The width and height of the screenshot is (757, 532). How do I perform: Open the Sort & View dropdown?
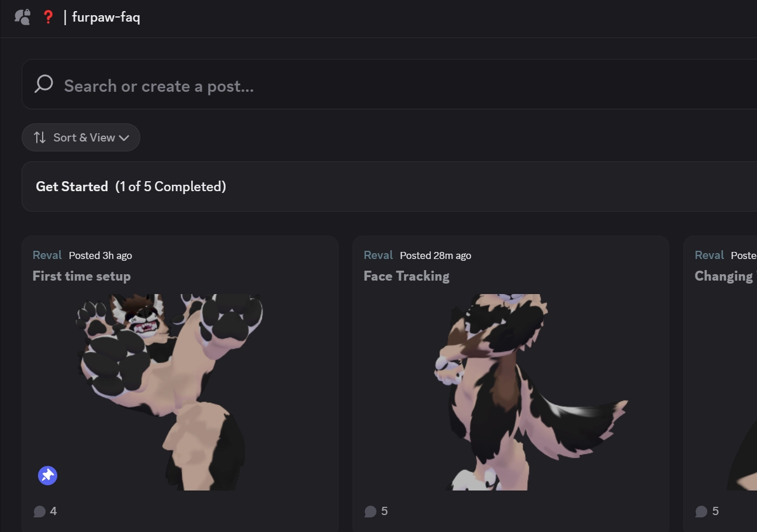[x=81, y=137]
